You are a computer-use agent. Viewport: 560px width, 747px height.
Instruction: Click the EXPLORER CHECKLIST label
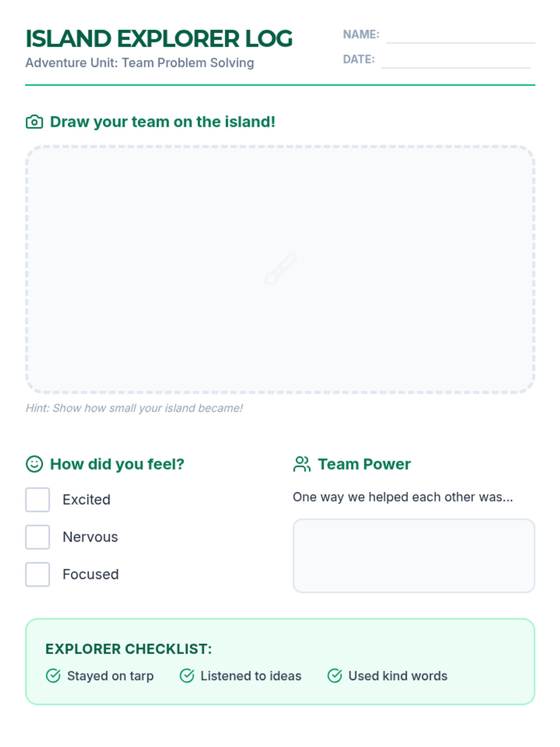(128, 649)
